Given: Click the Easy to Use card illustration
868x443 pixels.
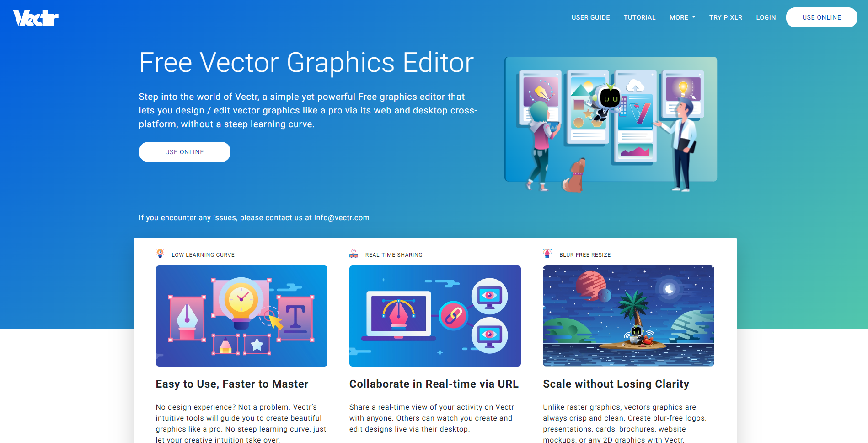Looking at the screenshot, I should [241, 316].
